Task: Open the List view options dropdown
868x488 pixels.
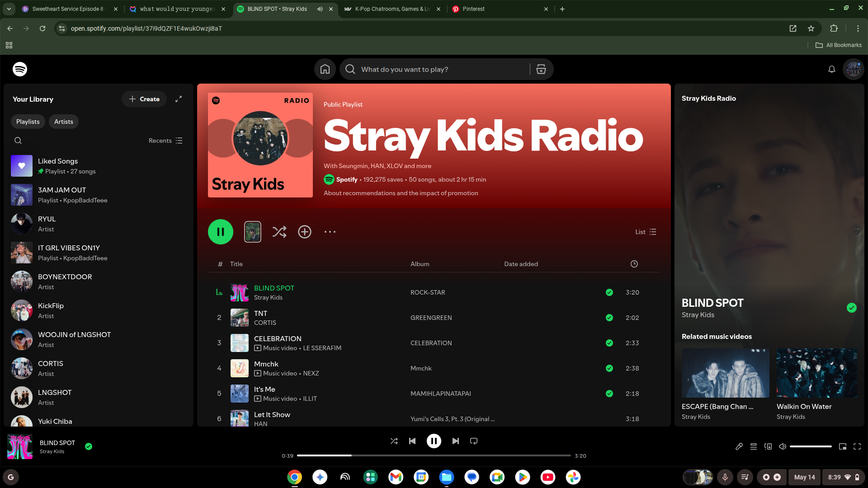Action: [x=646, y=232]
